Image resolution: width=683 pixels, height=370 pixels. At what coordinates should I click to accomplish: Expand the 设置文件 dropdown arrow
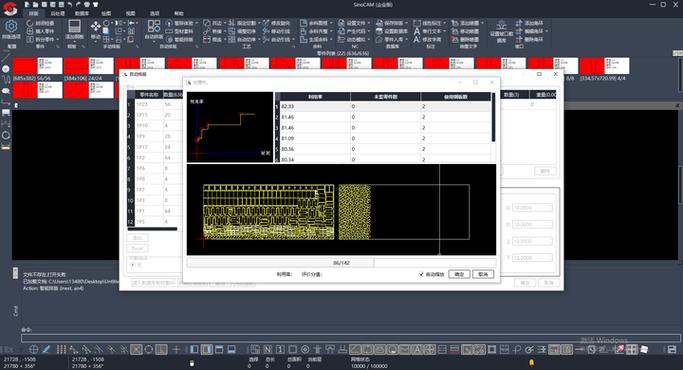(369, 23)
